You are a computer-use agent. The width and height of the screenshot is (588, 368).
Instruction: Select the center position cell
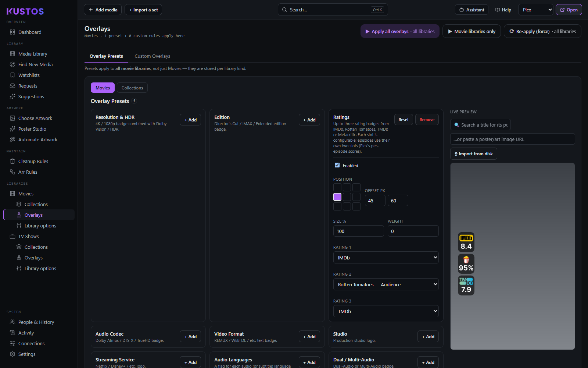(347, 197)
